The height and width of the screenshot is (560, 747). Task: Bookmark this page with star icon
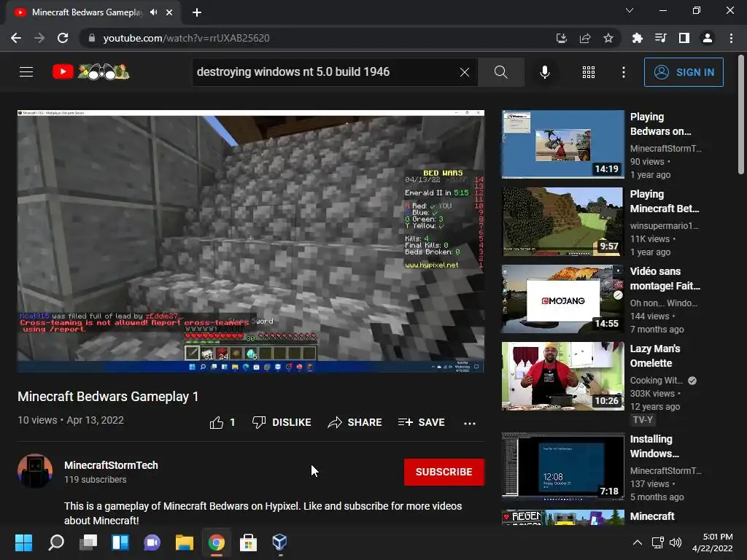[608, 38]
